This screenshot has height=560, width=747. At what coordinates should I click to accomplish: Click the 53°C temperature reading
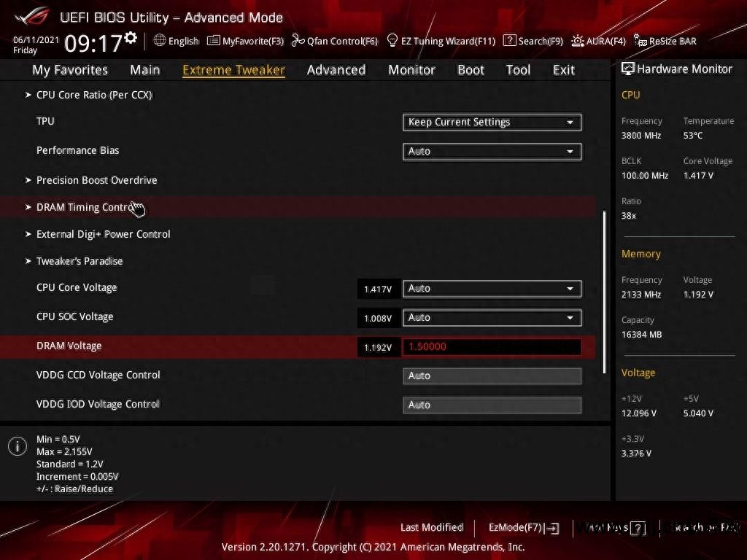tap(693, 136)
